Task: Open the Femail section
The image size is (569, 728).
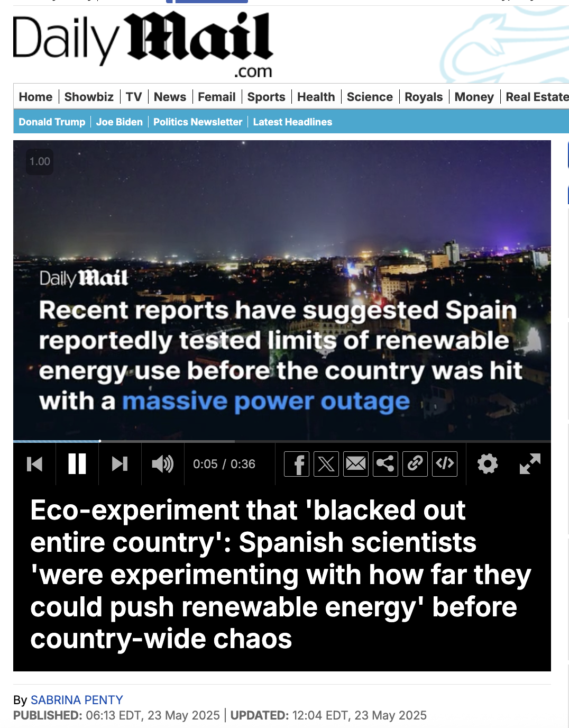Action: (217, 97)
